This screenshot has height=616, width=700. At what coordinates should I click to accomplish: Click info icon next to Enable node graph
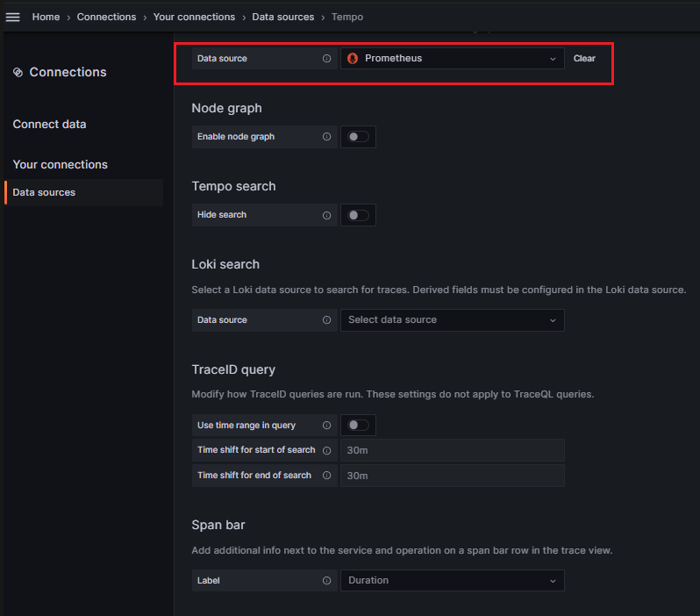pyautogui.click(x=326, y=137)
